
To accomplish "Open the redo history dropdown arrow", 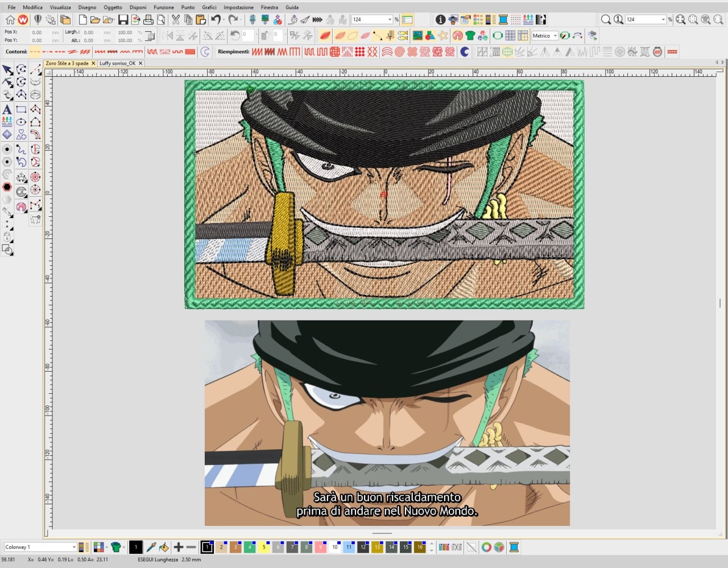I will 241,20.
